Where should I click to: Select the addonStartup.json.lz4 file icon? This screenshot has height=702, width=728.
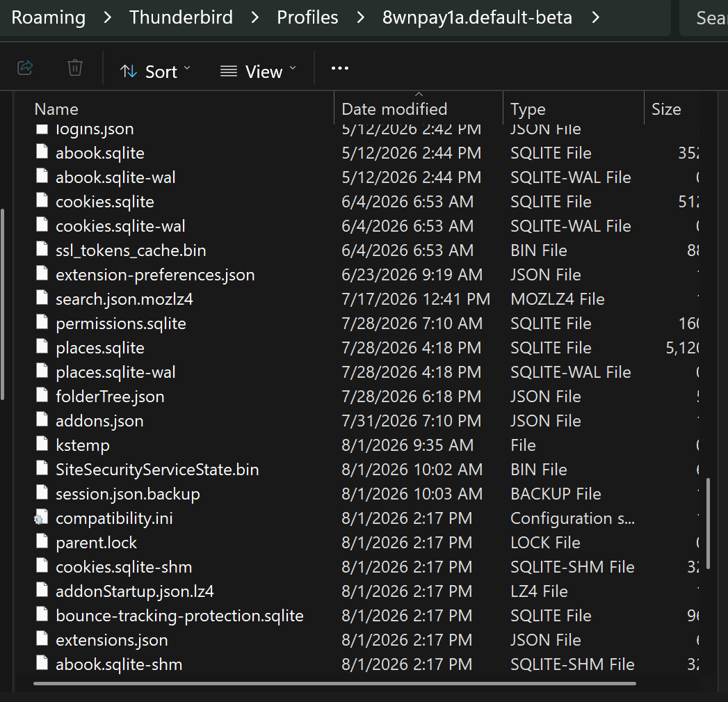click(42, 590)
